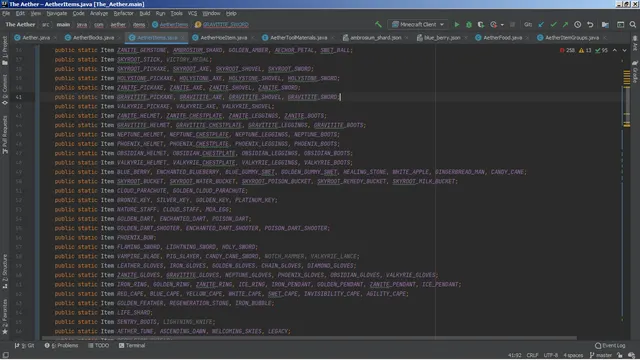Change line separator CRLF in status bar
The height and width of the screenshot is (360, 640).
coord(532,355)
